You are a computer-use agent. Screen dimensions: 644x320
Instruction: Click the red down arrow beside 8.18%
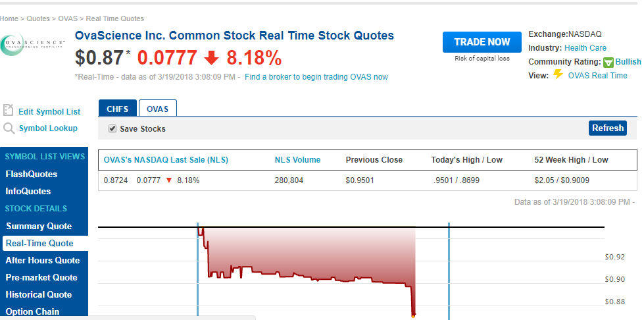coord(211,59)
